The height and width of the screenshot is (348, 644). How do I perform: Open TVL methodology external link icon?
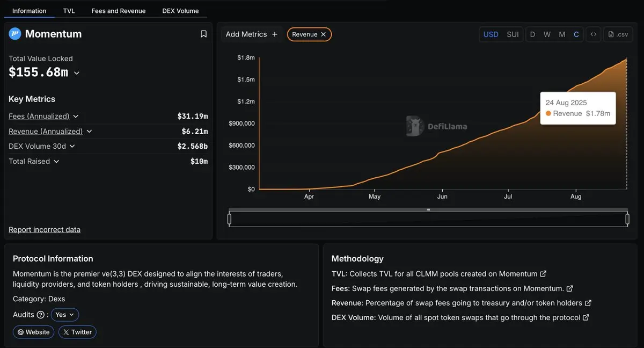click(543, 274)
